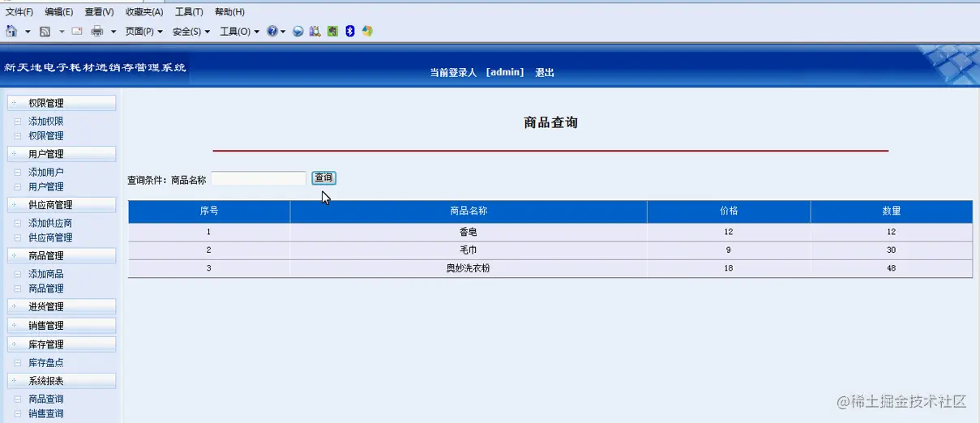The width and height of the screenshot is (980, 423).
Task: Open the 库存盘点 sidebar link
Action: (46, 363)
